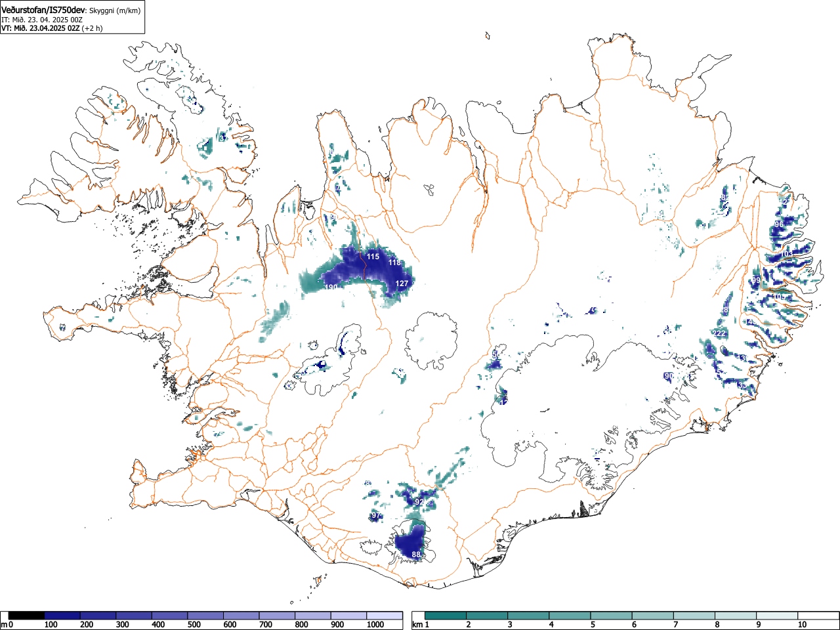Pick the 100–200 m dark navy swatch

point(62,616)
